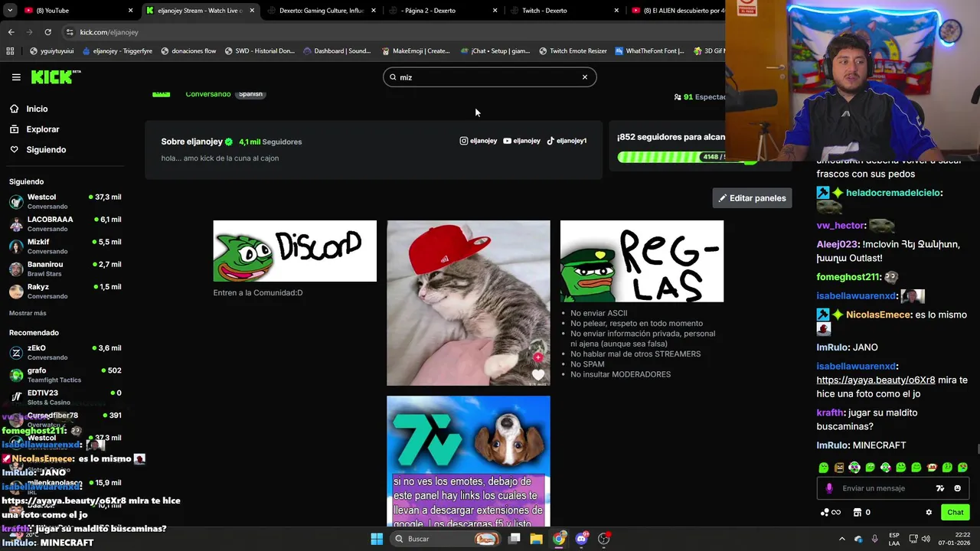Open the cat with red cap panel image
The image size is (980, 551).
click(469, 303)
